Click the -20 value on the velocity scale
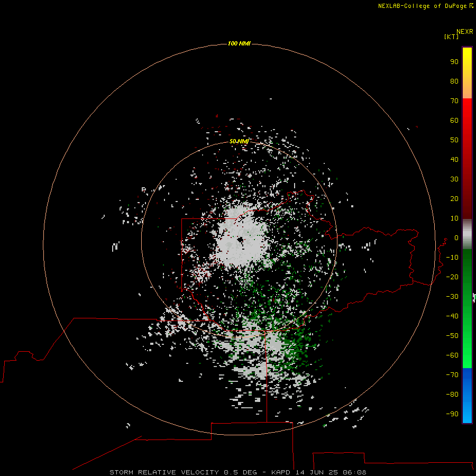 click(x=452, y=277)
